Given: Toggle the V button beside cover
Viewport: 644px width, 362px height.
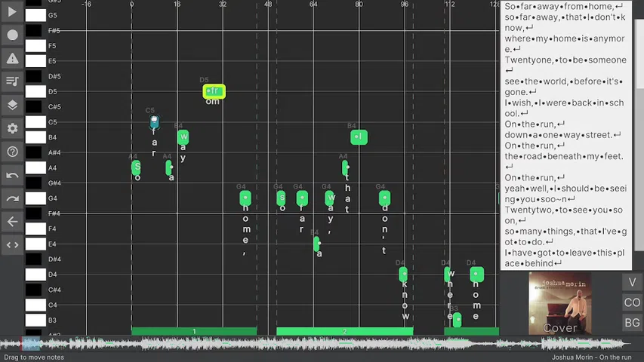Looking at the screenshot, I should (632, 282).
